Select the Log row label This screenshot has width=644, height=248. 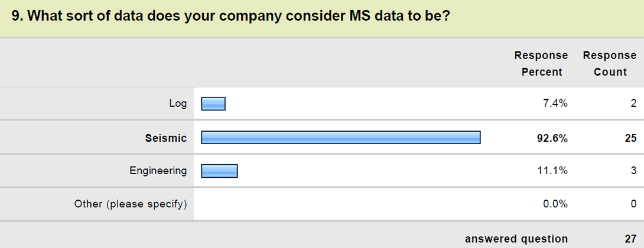[x=178, y=104]
